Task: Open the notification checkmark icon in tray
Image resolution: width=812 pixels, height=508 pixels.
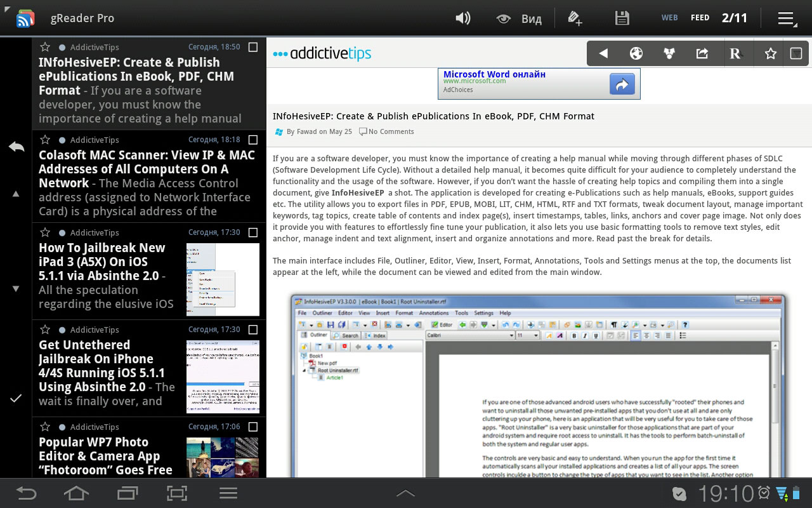Action: click(679, 493)
